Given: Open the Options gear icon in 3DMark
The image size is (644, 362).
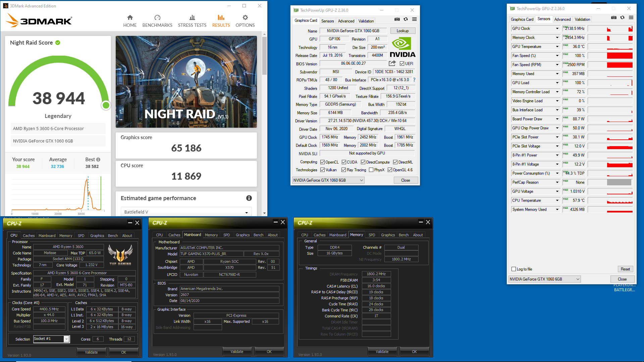Looking at the screenshot, I should pyautogui.click(x=245, y=17).
